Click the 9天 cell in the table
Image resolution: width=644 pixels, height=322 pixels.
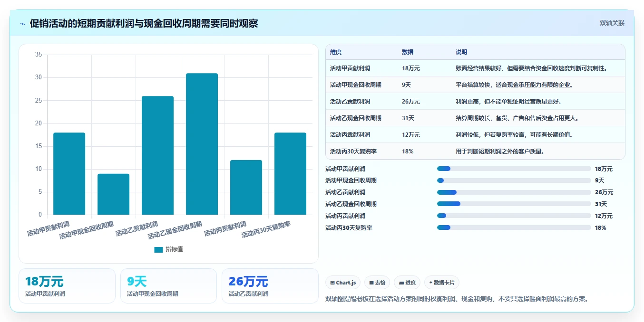[x=407, y=85]
